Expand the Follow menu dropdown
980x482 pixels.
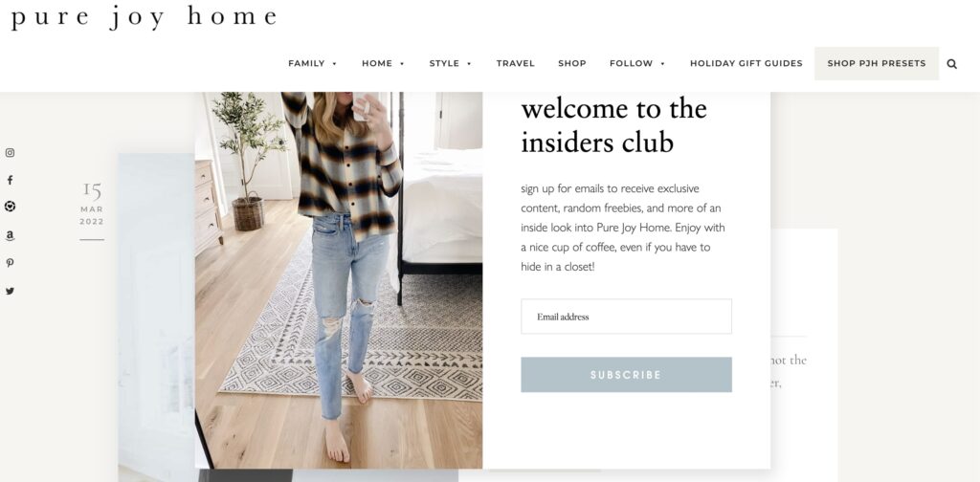pyautogui.click(x=637, y=63)
